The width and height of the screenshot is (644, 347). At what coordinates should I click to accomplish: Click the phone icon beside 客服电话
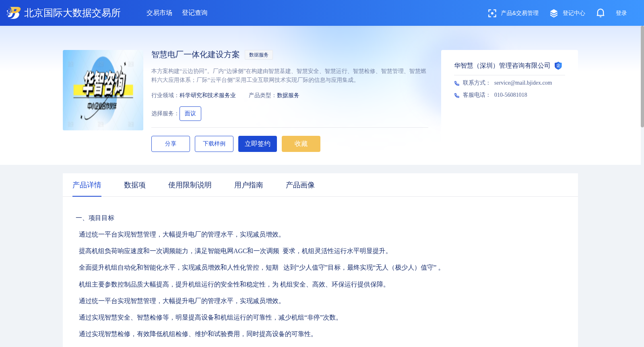click(x=457, y=96)
